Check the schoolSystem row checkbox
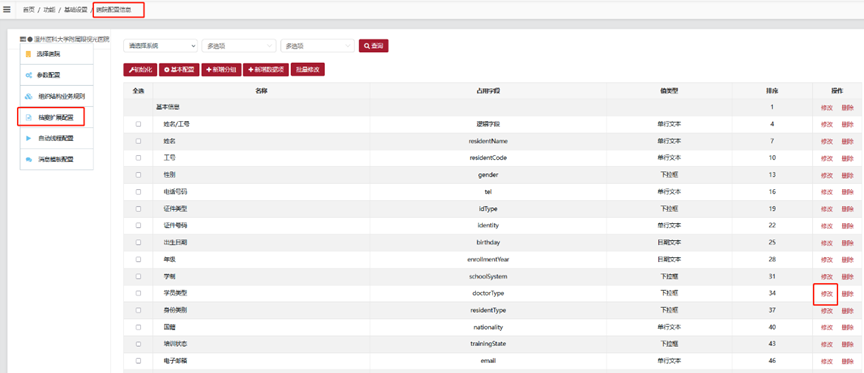 (x=138, y=276)
